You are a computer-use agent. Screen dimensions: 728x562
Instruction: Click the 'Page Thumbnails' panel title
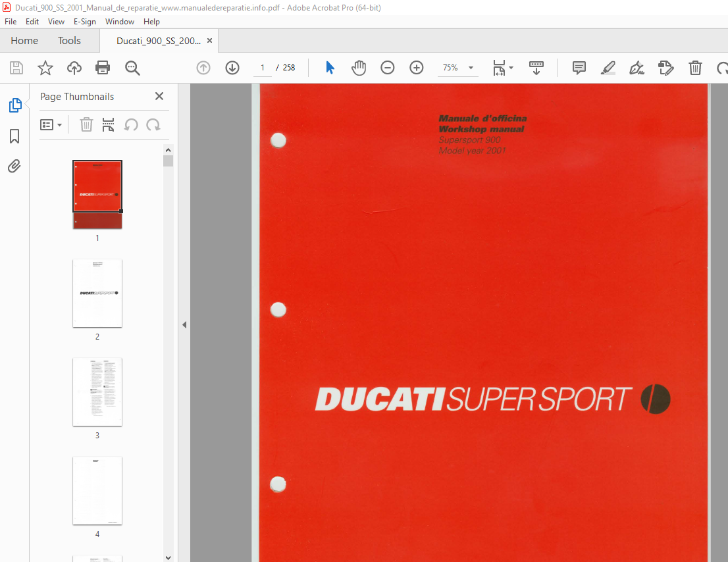pyautogui.click(x=77, y=97)
